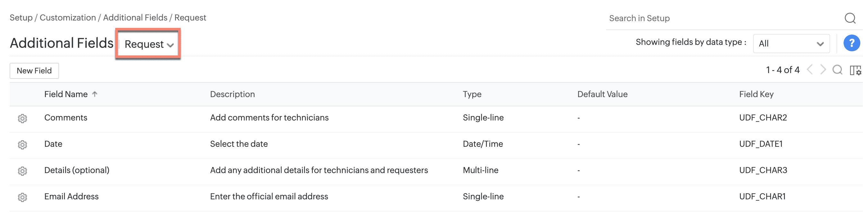Sort by the Field Name column header
This screenshot has height=216, width=868.
click(66, 94)
